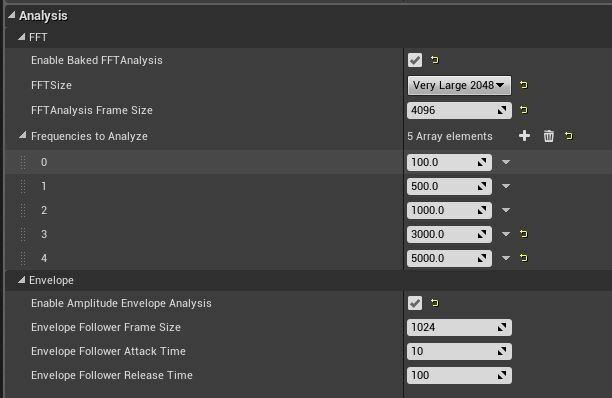Toggle the Enable Amplitude Envelope Analysis checkbox
This screenshot has height=398, width=612.
coord(415,303)
